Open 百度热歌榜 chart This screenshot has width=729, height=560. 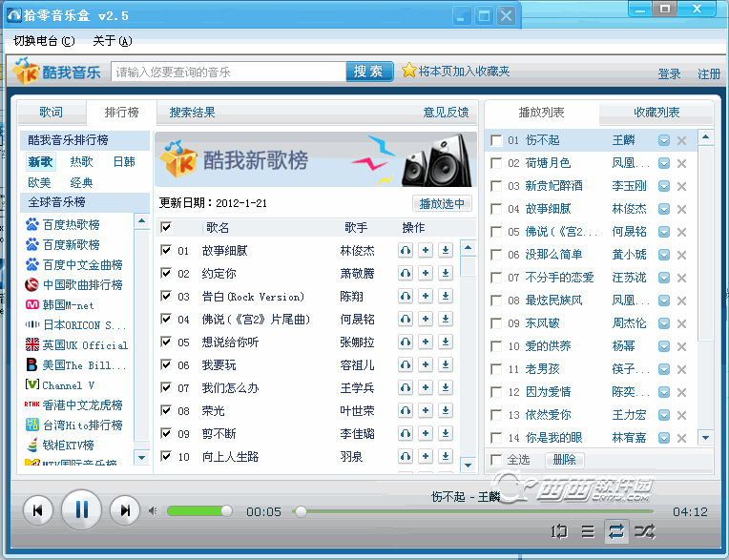click(x=71, y=225)
